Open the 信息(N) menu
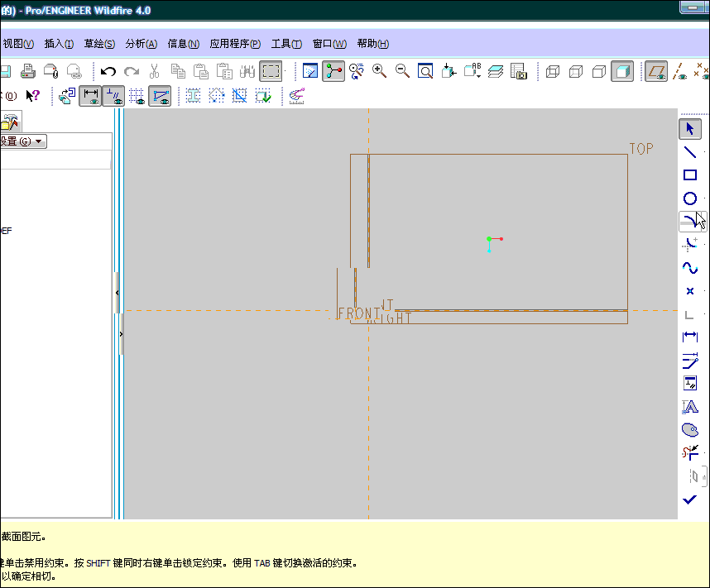This screenshot has height=588, width=710. pos(184,44)
